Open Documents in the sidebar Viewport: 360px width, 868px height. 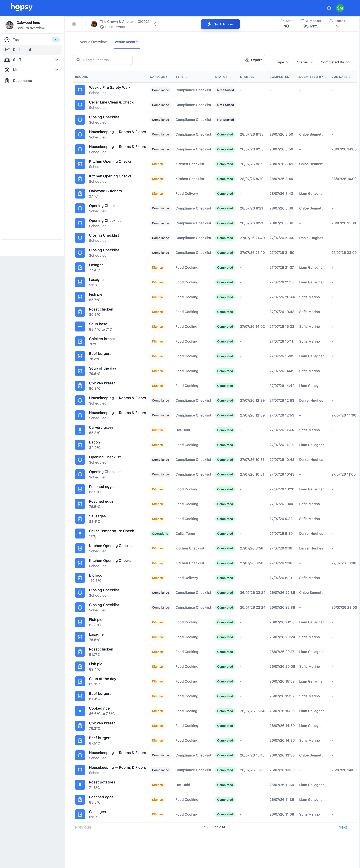[x=32, y=81]
